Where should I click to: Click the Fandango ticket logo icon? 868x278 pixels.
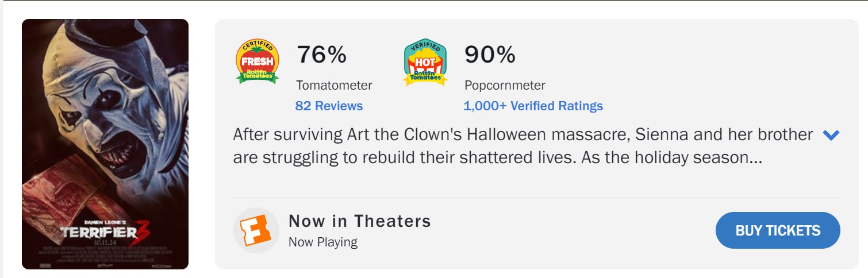point(256,230)
